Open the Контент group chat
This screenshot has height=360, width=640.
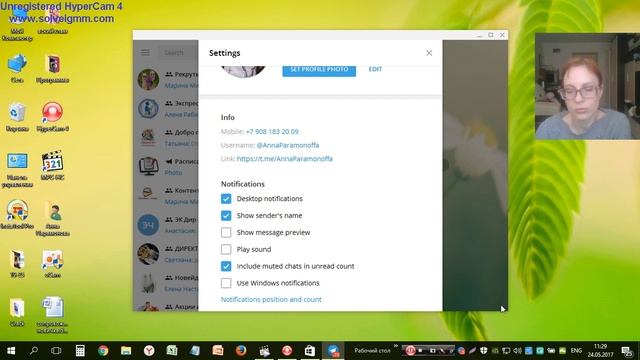[x=166, y=196]
